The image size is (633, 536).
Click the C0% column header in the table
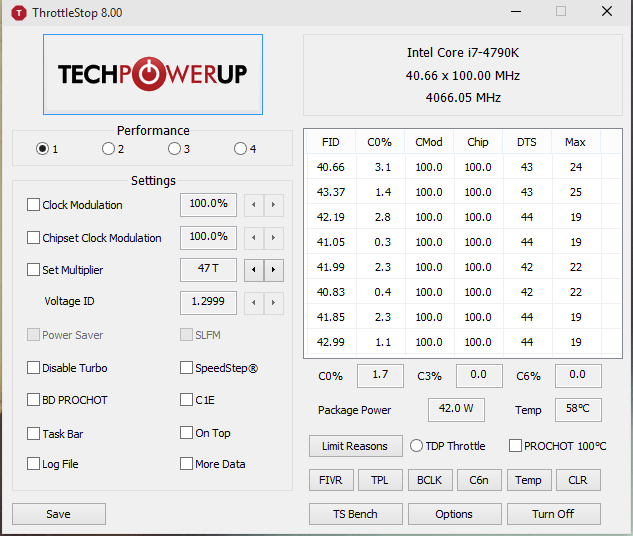click(380, 142)
